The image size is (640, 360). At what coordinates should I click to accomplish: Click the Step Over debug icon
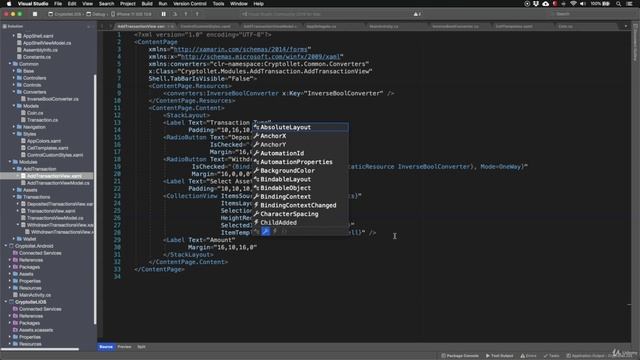pyautogui.click(x=175, y=14)
